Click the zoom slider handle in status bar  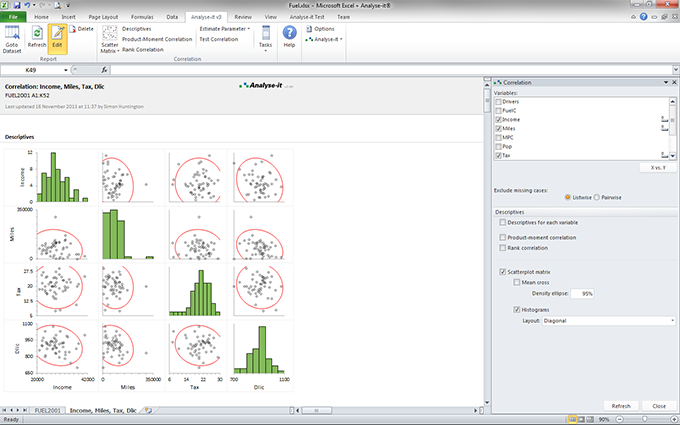(x=645, y=419)
